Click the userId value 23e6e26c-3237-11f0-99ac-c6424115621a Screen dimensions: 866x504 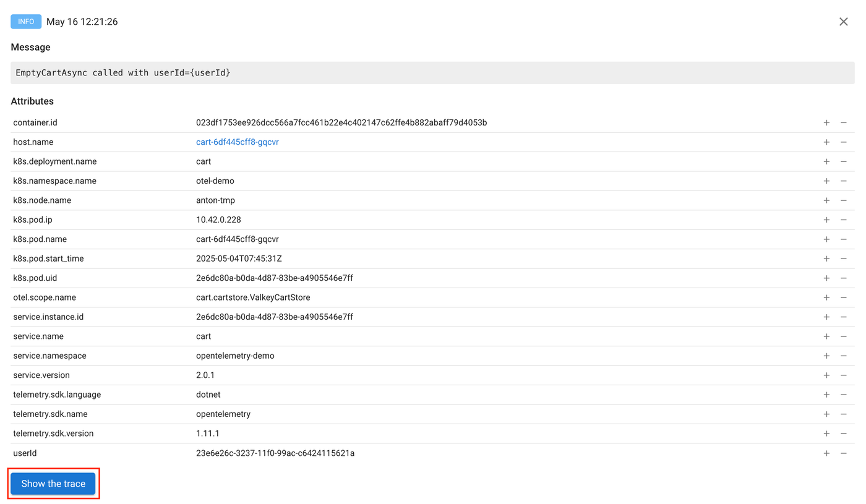pos(275,453)
